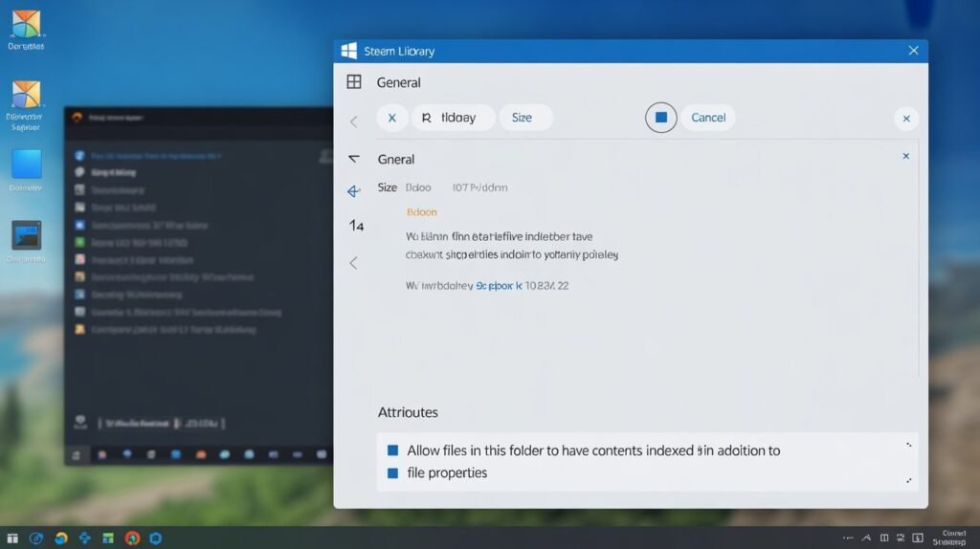Dismiss the Gneral section with its small x
Viewport: 980px width, 549px height.
tap(905, 156)
